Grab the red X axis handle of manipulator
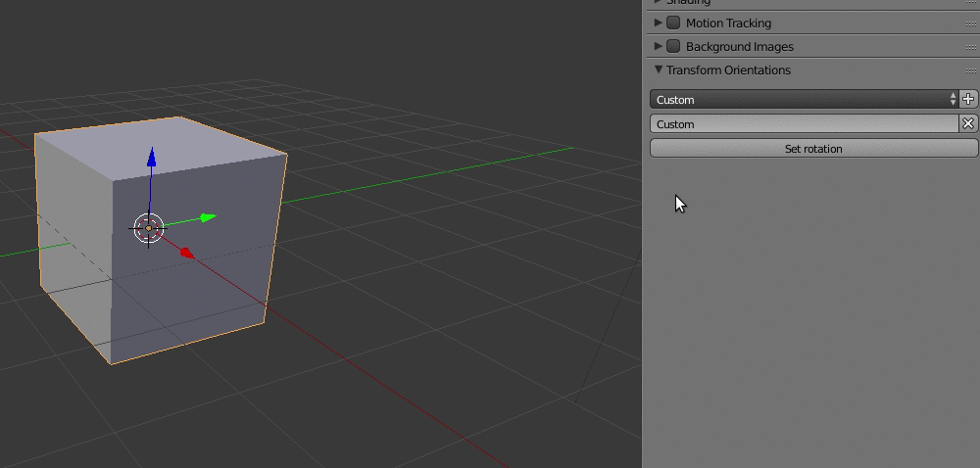980x468 pixels. (x=186, y=253)
